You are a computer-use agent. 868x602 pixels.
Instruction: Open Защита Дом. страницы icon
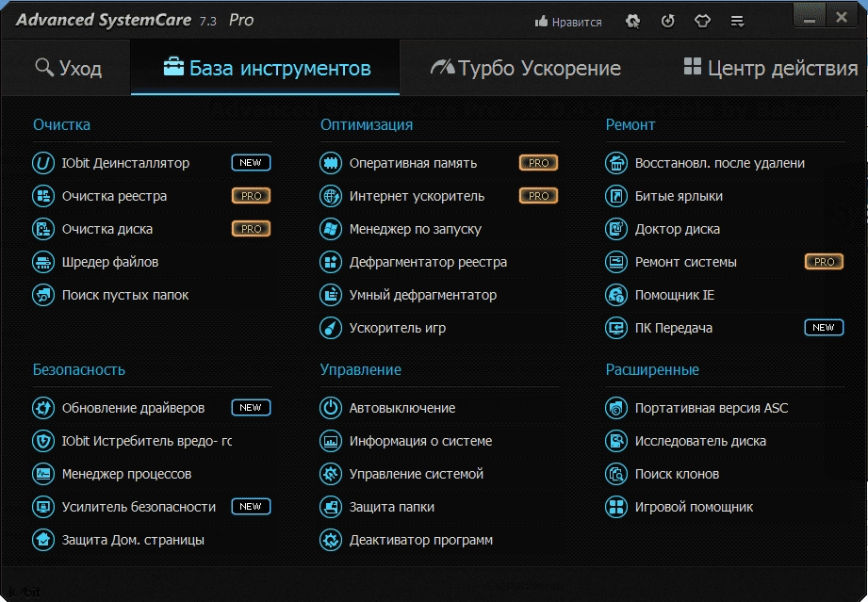tap(43, 540)
